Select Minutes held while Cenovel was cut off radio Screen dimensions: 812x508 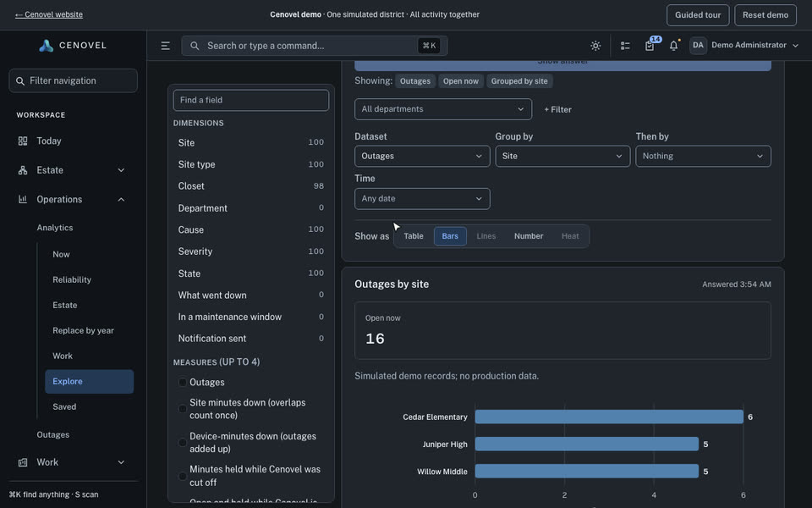[x=183, y=476]
